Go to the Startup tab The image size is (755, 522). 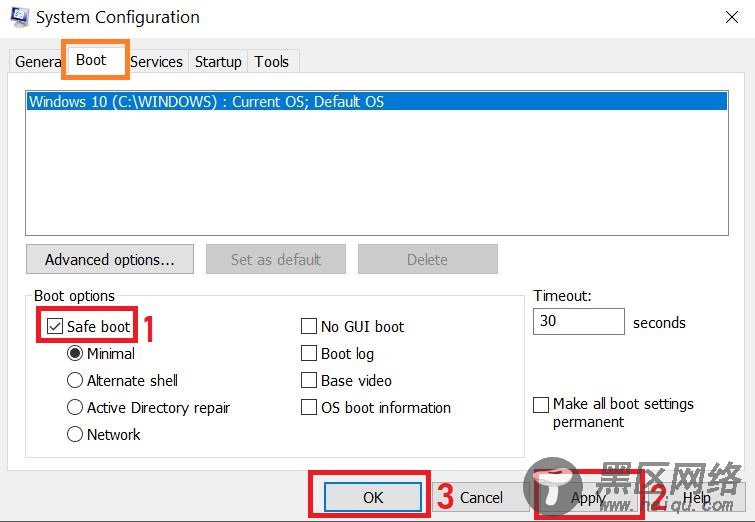218,62
